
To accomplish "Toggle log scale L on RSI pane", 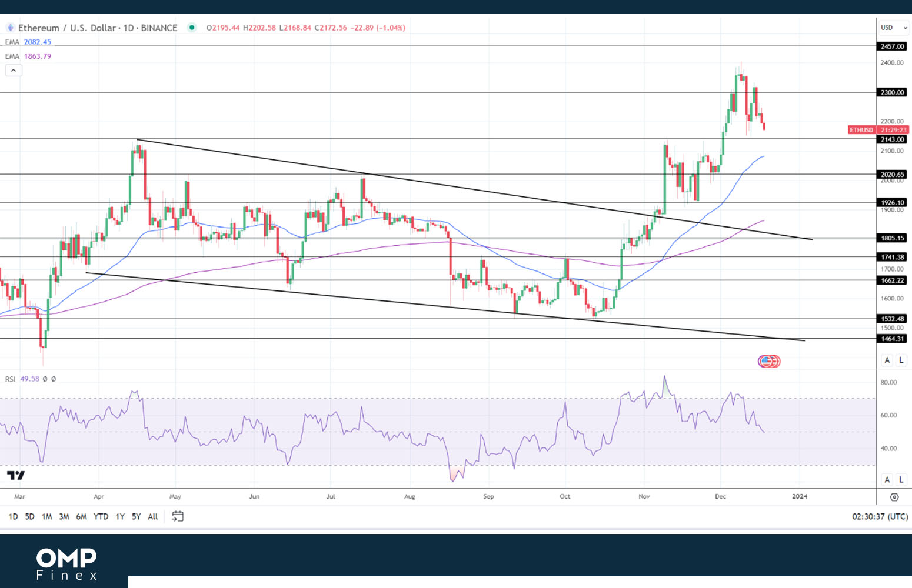I will pyautogui.click(x=901, y=479).
